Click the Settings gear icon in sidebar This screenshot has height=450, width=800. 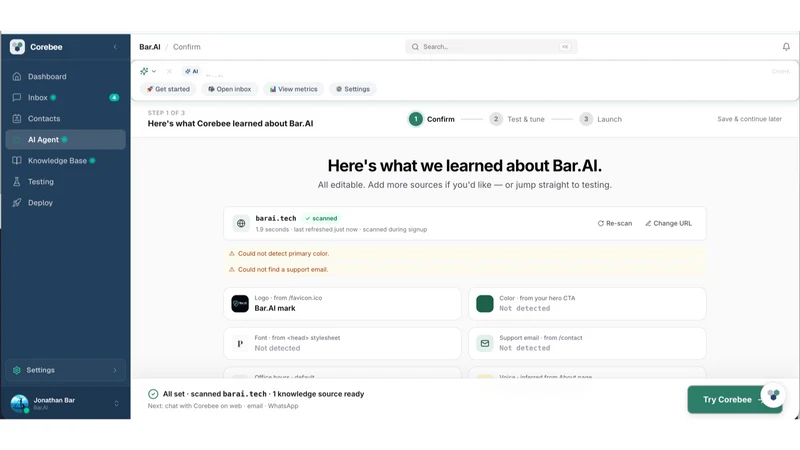pos(17,370)
